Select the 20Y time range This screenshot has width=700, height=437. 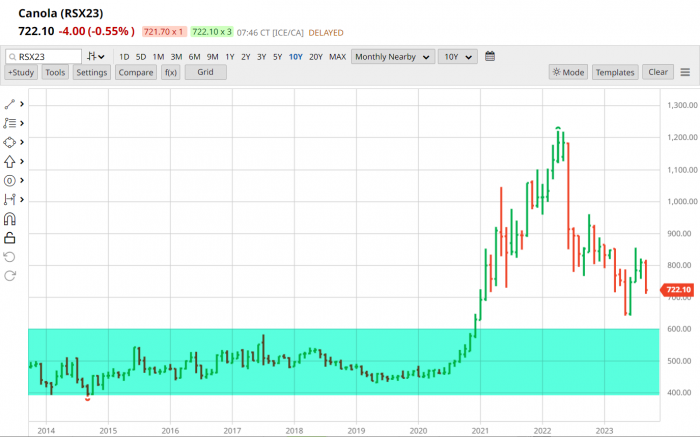(316, 57)
